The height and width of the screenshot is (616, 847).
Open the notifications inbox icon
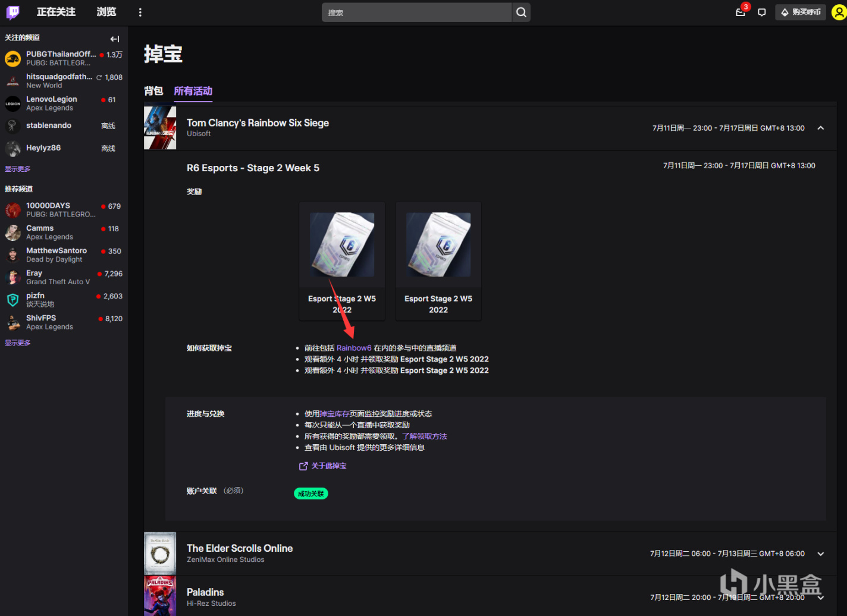pyautogui.click(x=741, y=12)
